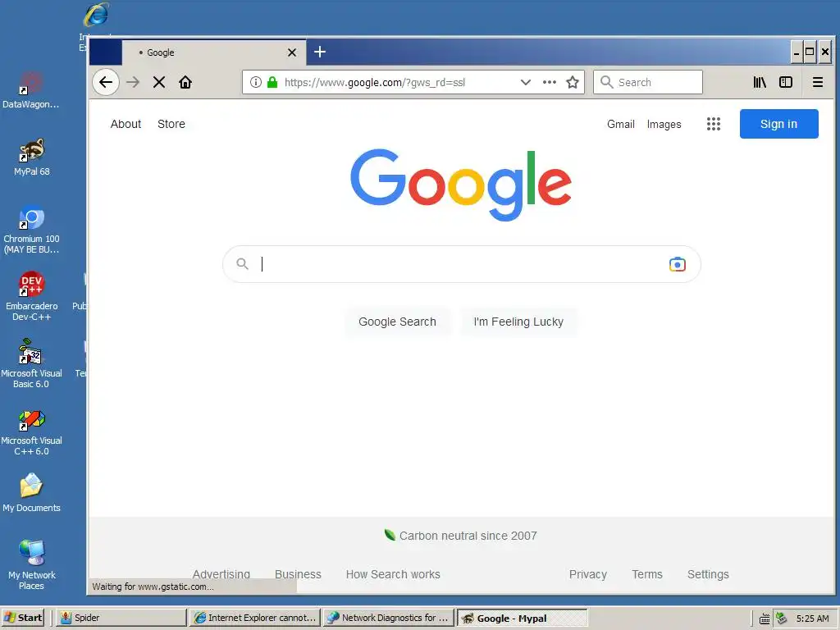Open Images link
Viewport: 840px width, 630px height.
coord(664,124)
